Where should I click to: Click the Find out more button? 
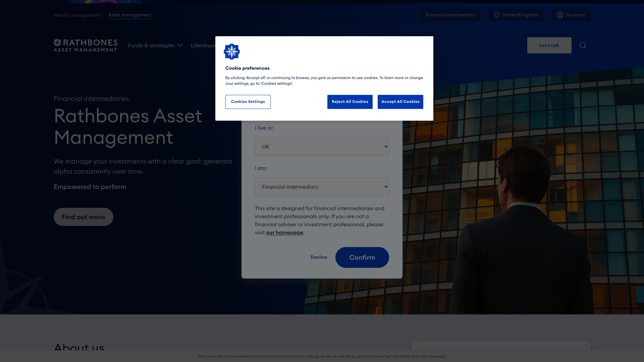pyautogui.click(x=84, y=217)
